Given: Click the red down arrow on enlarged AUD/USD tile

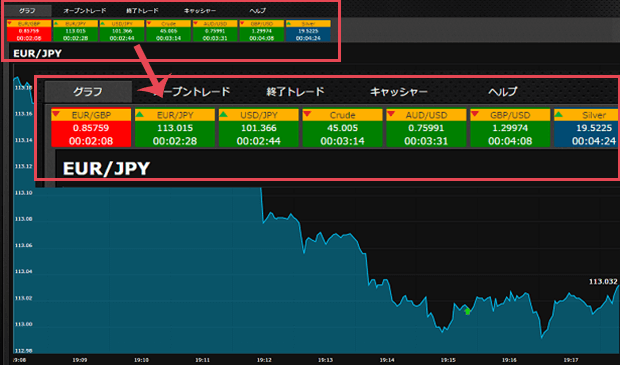Looking at the screenshot, I should (x=391, y=114).
